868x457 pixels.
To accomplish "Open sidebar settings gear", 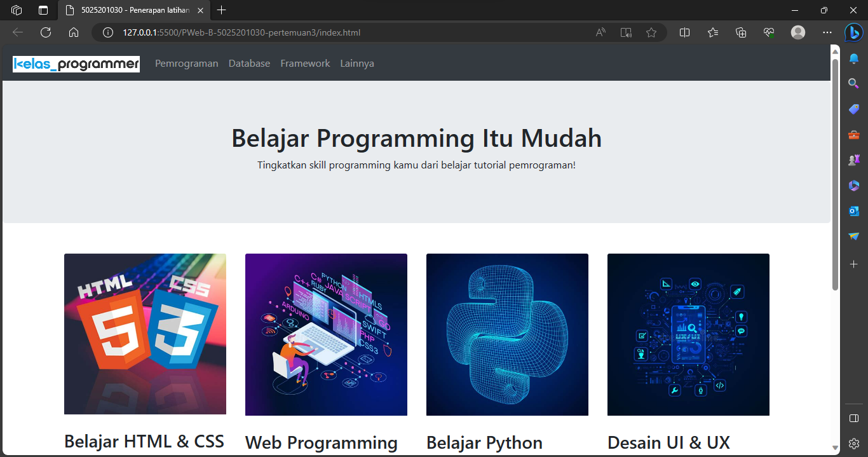I will tap(854, 444).
